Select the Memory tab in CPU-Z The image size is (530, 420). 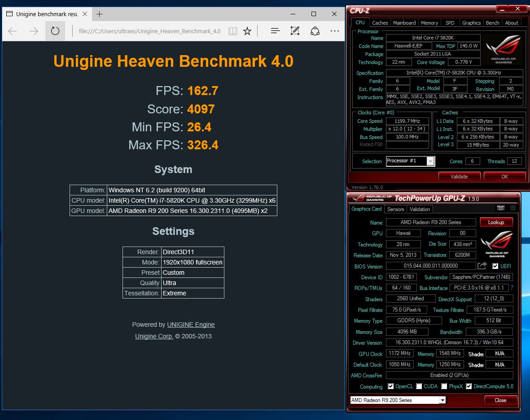(429, 22)
